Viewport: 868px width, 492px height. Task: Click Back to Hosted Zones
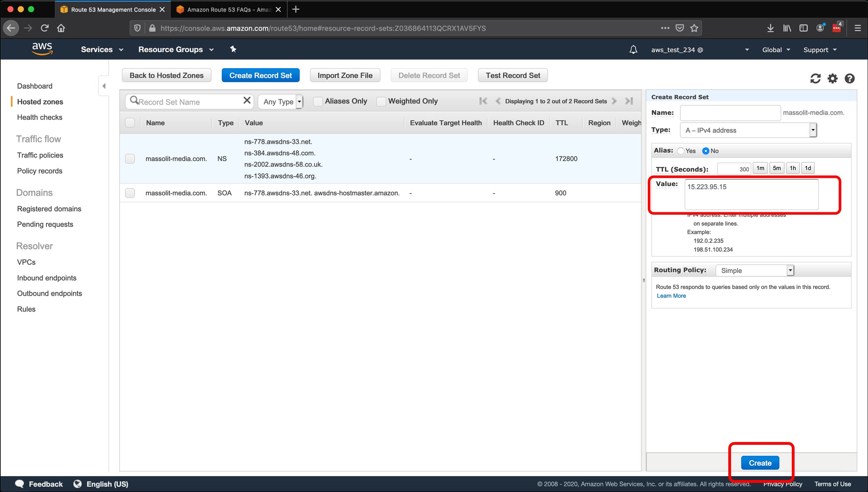[166, 75]
